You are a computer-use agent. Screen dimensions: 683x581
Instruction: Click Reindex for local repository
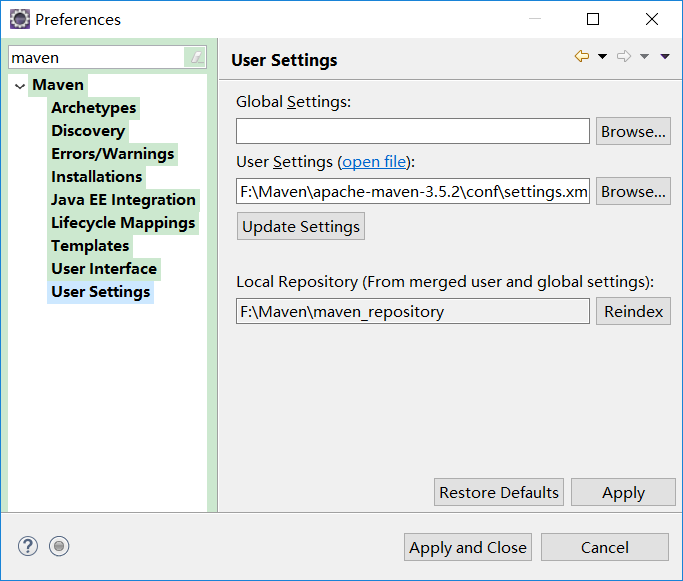click(x=633, y=311)
